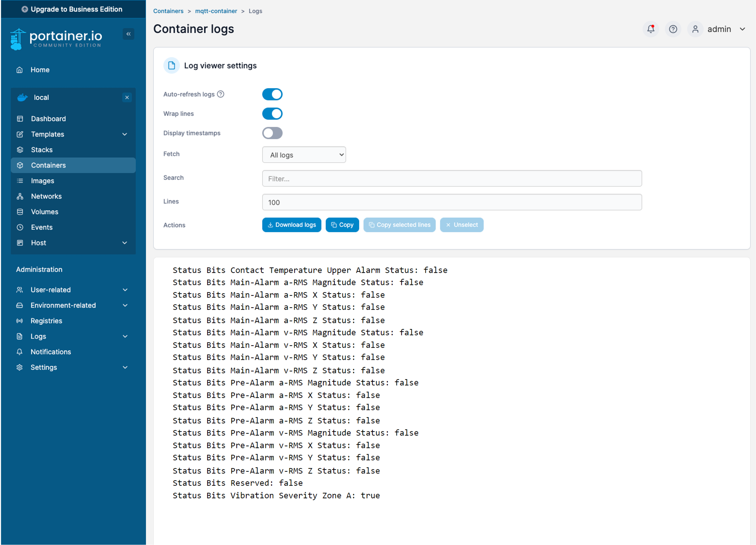Open the help question-mark icon
Screen dimensions: 756x545
point(673,29)
